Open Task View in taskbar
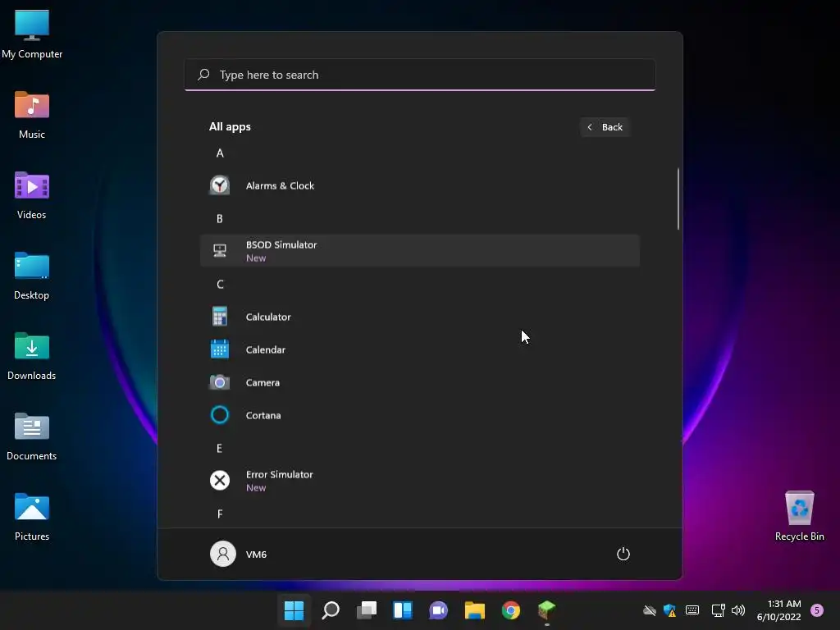 click(x=367, y=610)
